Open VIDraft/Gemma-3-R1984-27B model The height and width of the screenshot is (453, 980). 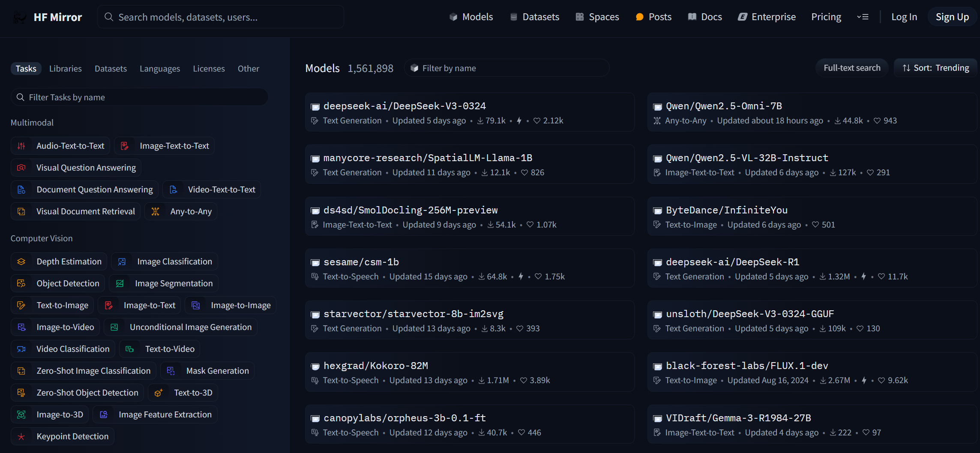(x=812, y=424)
